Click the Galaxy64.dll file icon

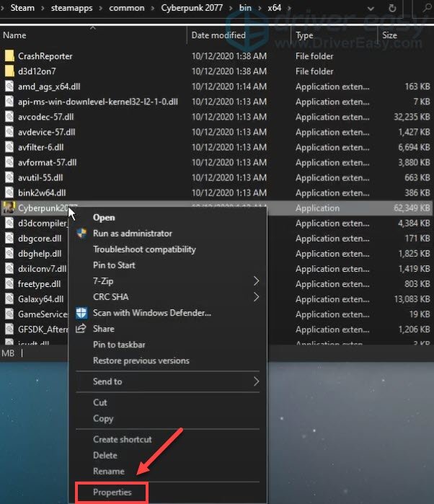9,299
